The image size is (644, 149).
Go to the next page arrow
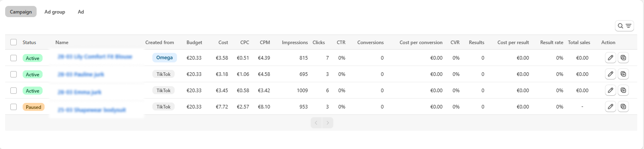click(x=328, y=123)
